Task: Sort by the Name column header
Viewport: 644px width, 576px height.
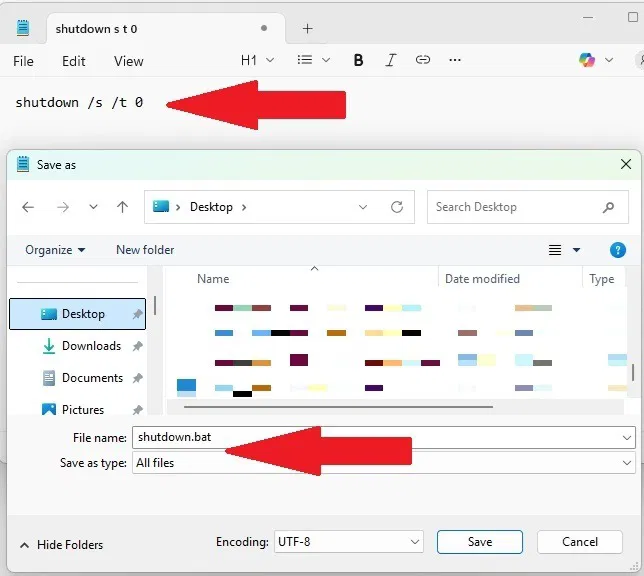Action: pyautogui.click(x=213, y=279)
